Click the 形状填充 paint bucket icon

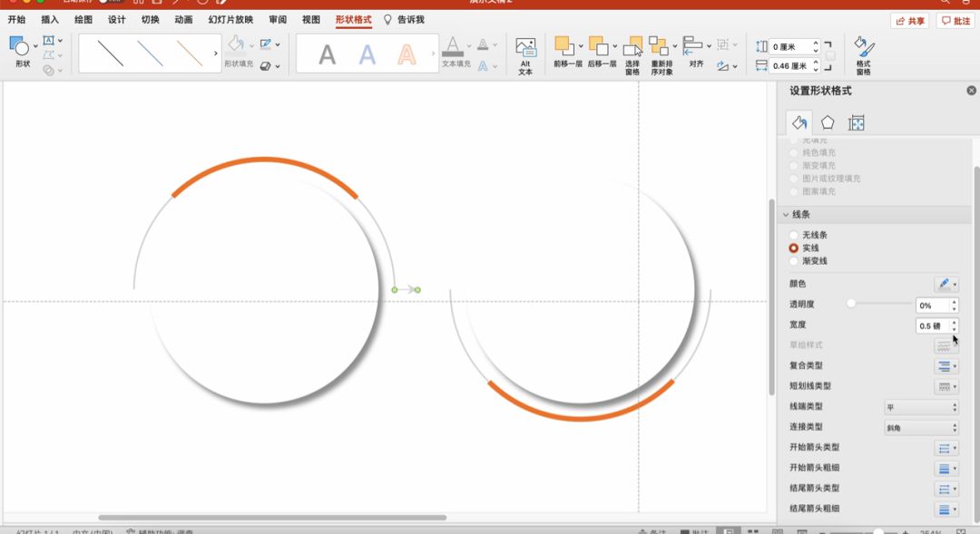(x=236, y=44)
